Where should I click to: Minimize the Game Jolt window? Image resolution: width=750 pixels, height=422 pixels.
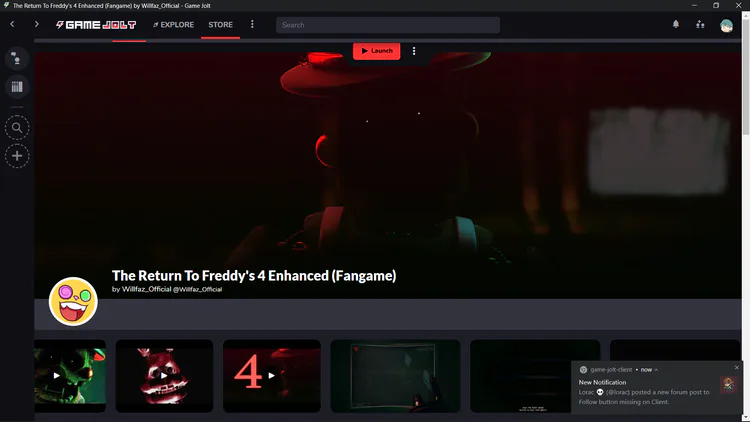pyautogui.click(x=694, y=5)
